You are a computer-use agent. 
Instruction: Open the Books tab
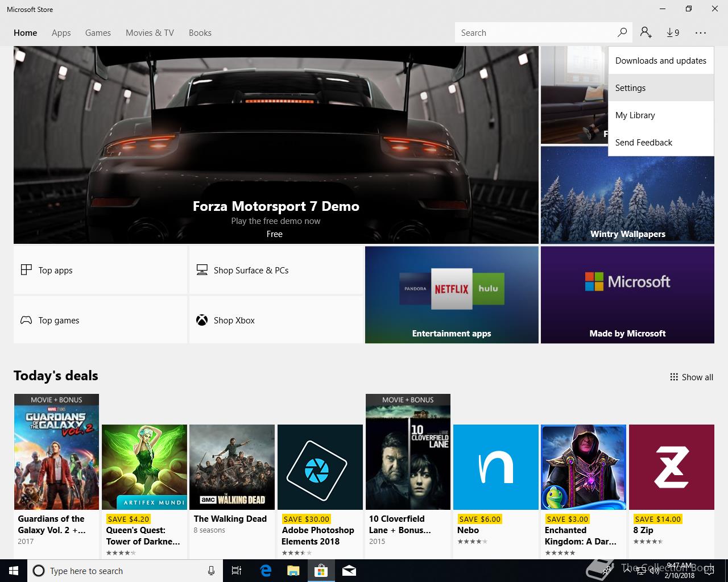coord(200,32)
